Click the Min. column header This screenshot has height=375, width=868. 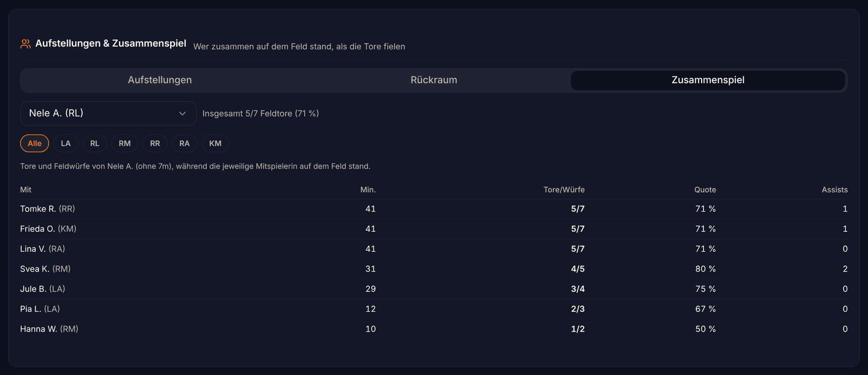pos(368,190)
